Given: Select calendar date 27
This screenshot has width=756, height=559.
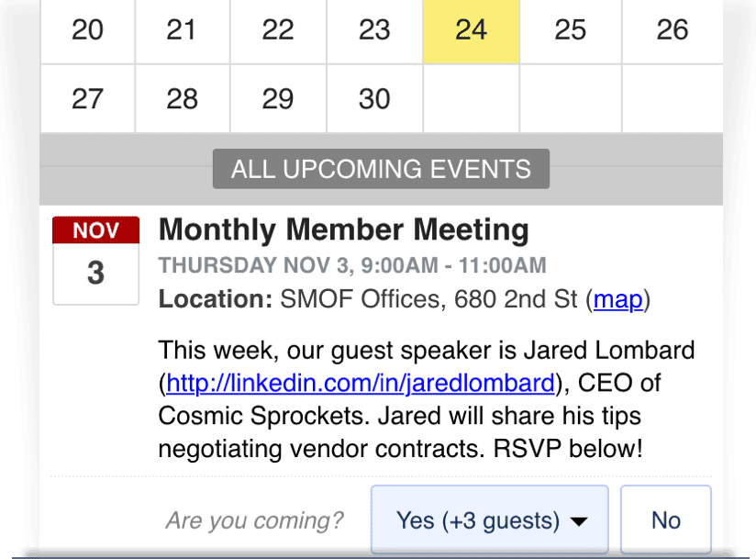Looking at the screenshot, I should click(x=88, y=98).
